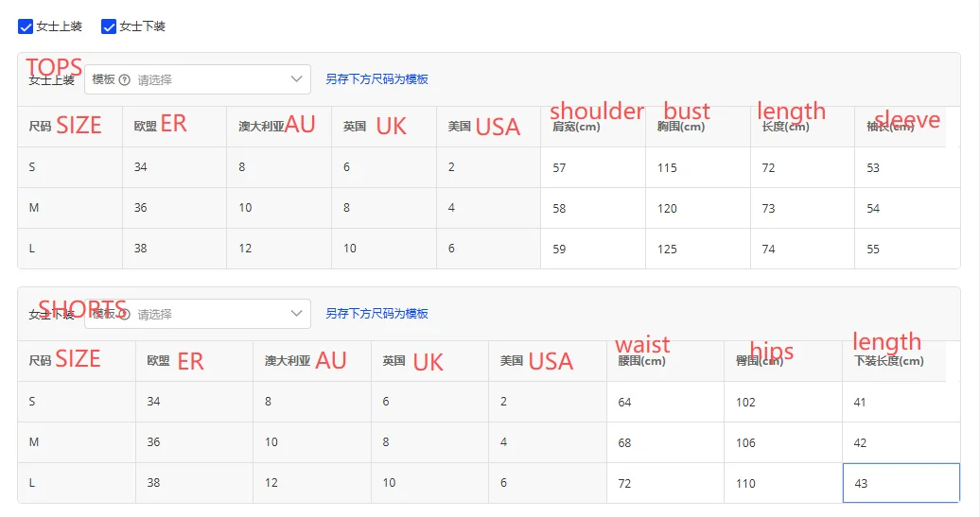Open the tops template dropdown

pos(198,79)
